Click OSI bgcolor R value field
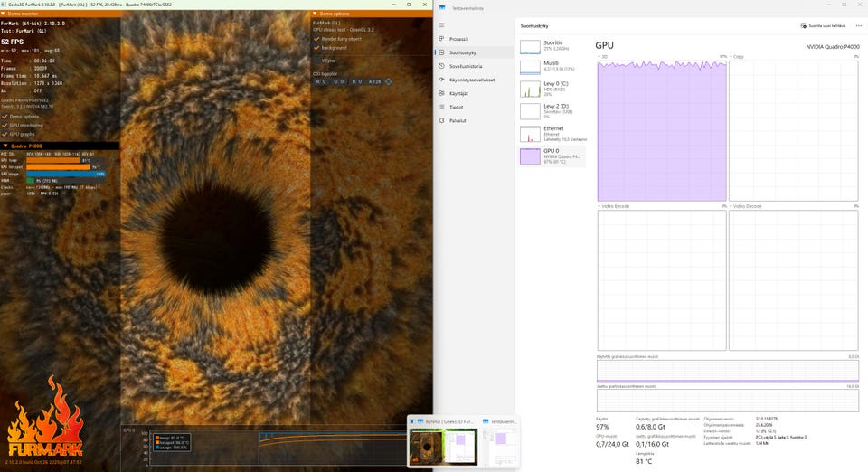This screenshot has width=868, height=472. [321, 81]
